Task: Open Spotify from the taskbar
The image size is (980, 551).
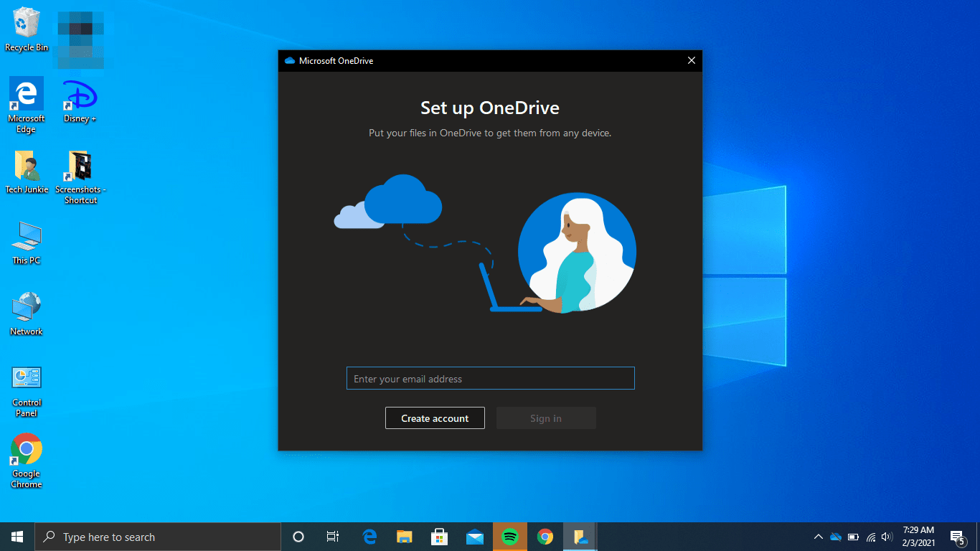Action: pyautogui.click(x=510, y=537)
